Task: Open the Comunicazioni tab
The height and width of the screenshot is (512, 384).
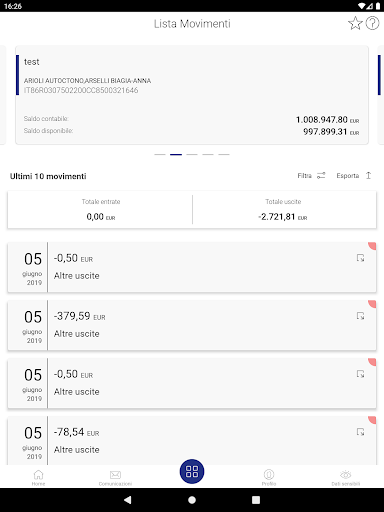Action: (x=115, y=478)
